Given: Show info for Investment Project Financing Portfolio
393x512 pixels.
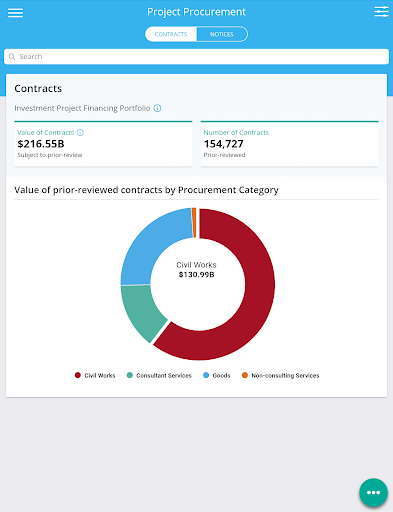Looking at the screenshot, I should [157, 108].
